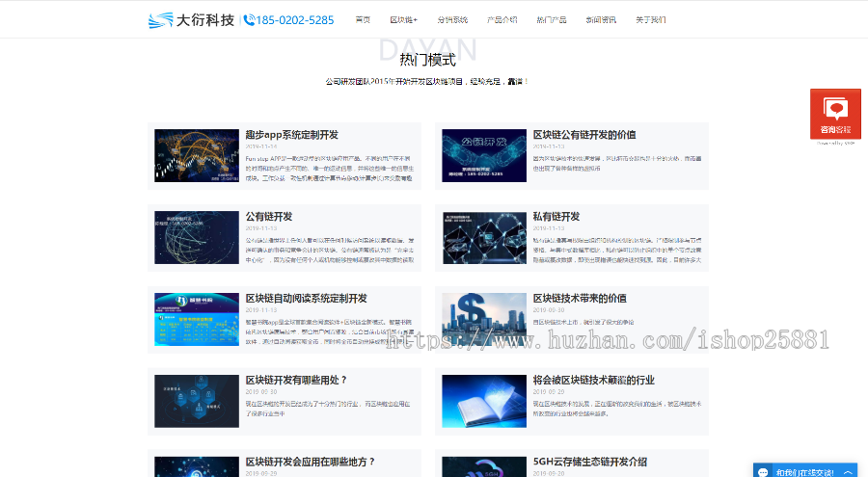This screenshot has height=477, width=868.
Task: Open article 趣步app系统定制开发
Action: coord(291,135)
